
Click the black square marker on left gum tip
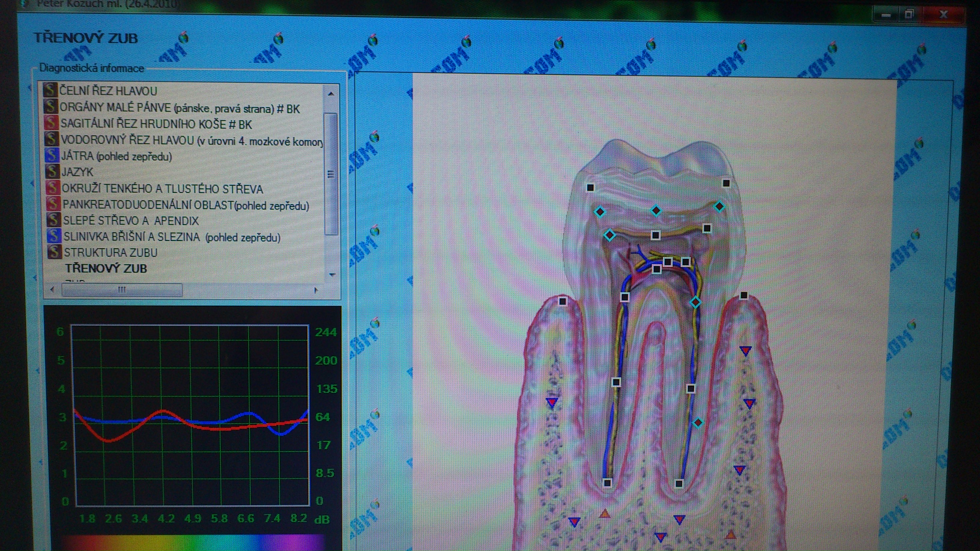pyautogui.click(x=563, y=302)
